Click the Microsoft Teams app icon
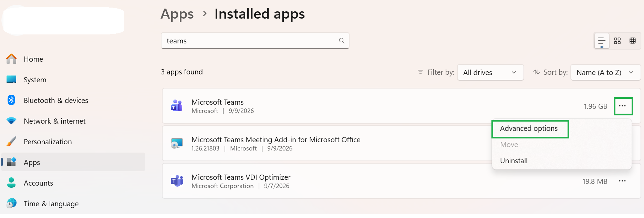Screen dimensions: 644x218 (x=177, y=106)
